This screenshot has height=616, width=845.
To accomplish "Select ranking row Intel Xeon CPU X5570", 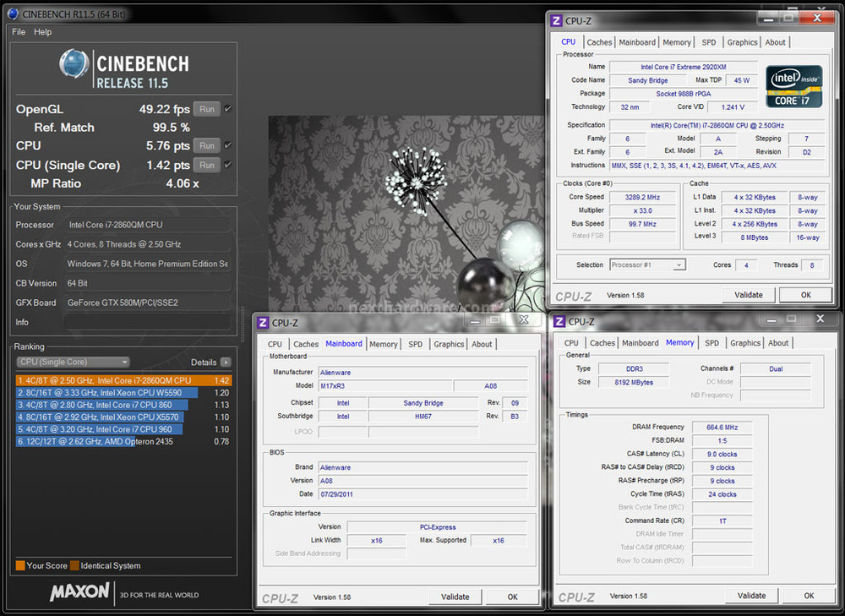I will click(123, 417).
